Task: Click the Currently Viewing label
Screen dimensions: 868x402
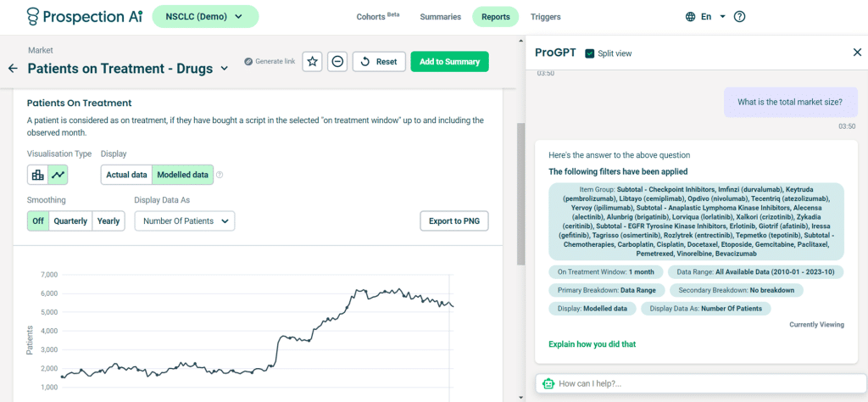Action: click(816, 325)
